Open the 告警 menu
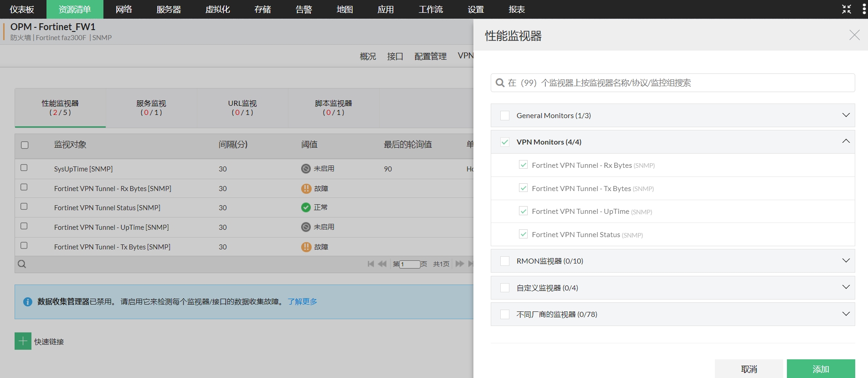 click(x=303, y=9)
